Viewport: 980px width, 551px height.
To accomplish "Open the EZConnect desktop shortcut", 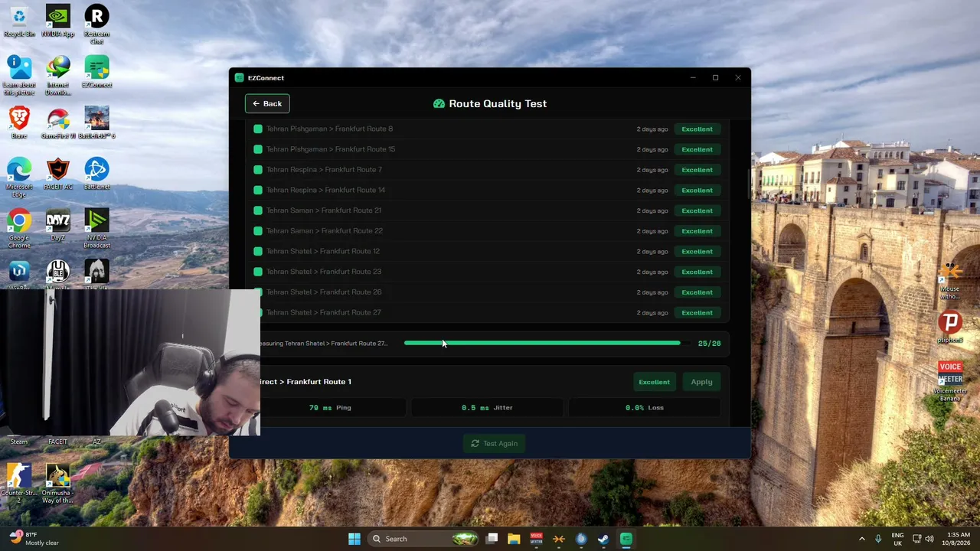I will pos(96,72).
